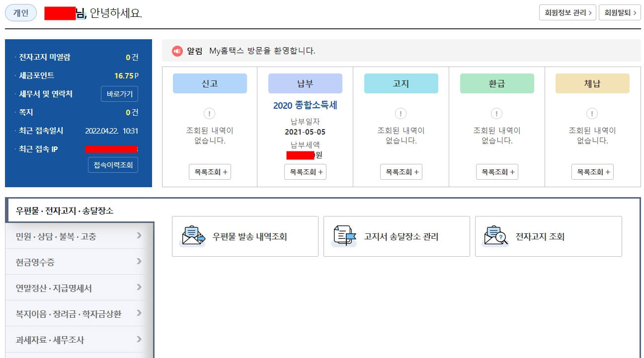The image size is (644, 358).
Task: Click the exclamation icon in the 체납 card
Action: click(x=592, y=113)
